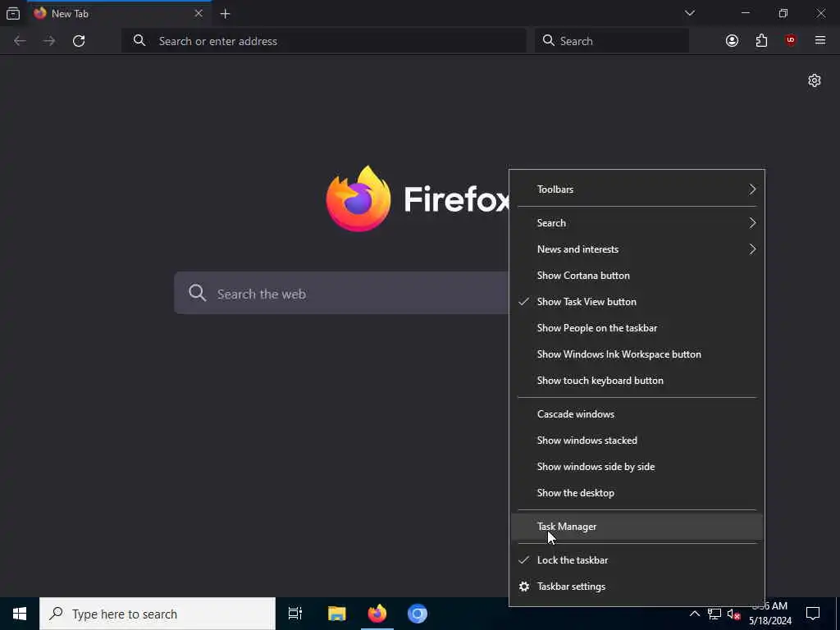Screen dimensions: 840x630
Task: Enable Show touch keyboard button
Action: [x=637, y=381]
